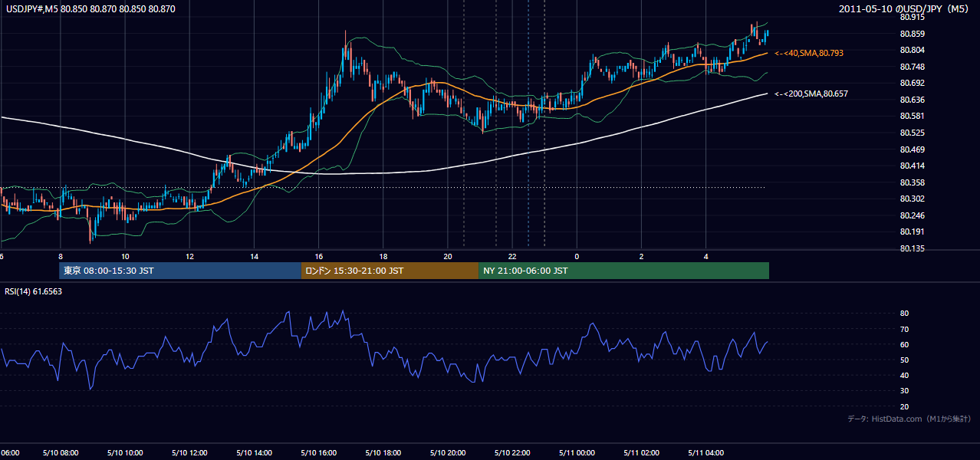The height and width of the screenshot is (460, 980).
Task: Click price axis value 80.469
Action: tap(913, 149)
